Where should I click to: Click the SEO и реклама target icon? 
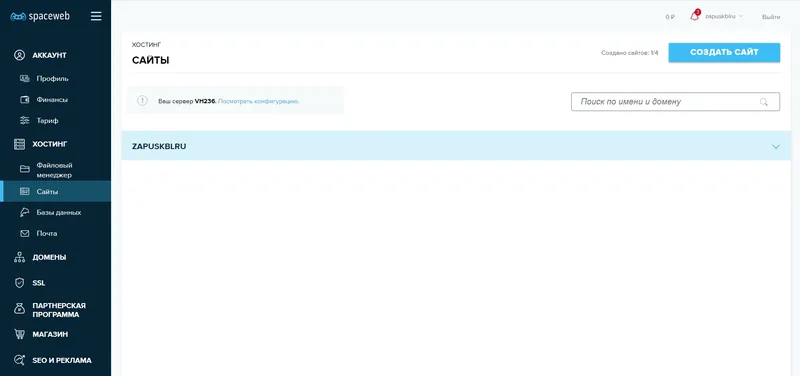point(19,360)
